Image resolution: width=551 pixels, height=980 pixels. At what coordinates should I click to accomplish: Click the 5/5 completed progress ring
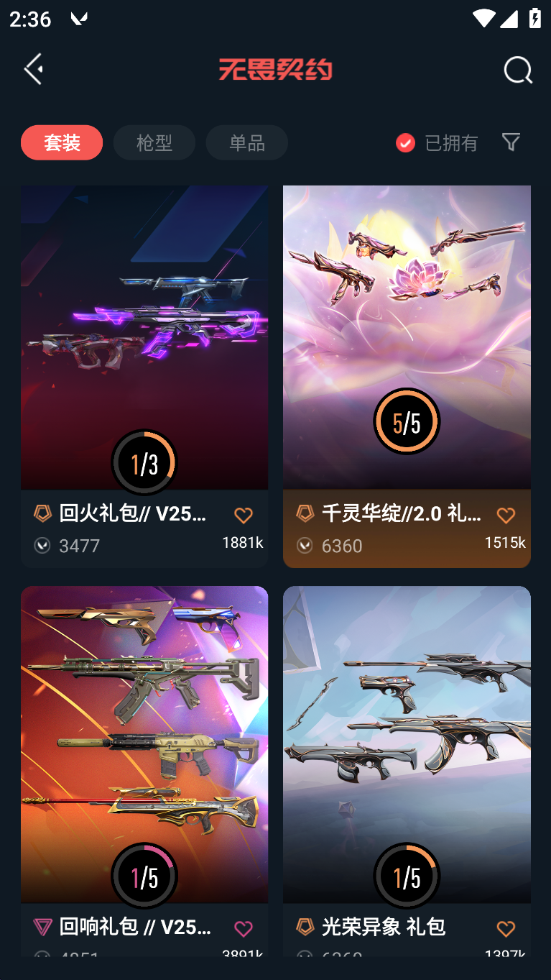pos(407,421)
